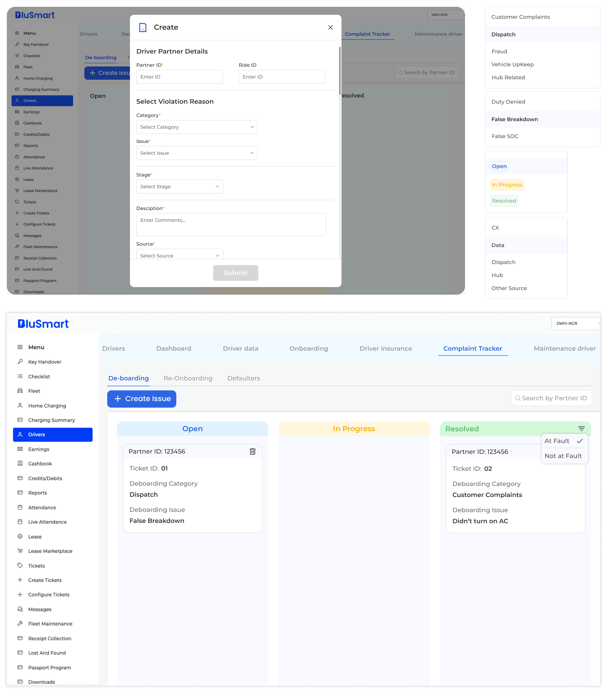Select the Lost And Found icon in bottom sidebar

click(x=20, y=653)
